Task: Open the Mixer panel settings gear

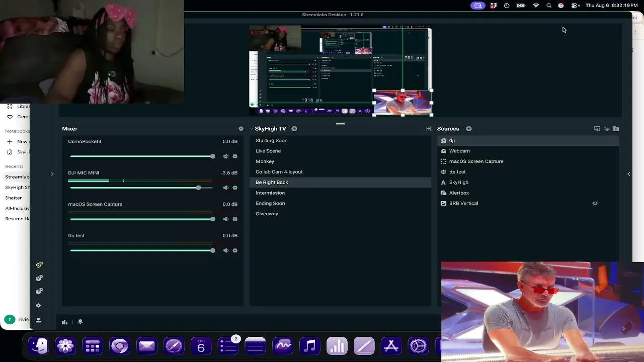Action: 241,129
